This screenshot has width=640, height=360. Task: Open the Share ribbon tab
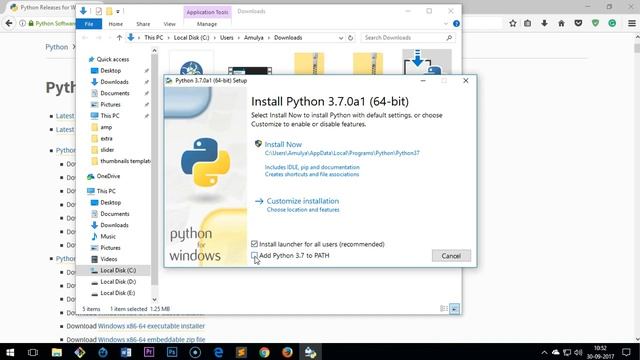143,24
